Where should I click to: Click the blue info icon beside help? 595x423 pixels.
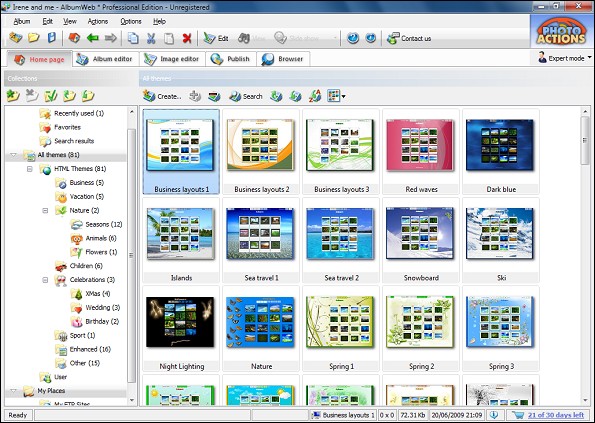pos(371,38)
